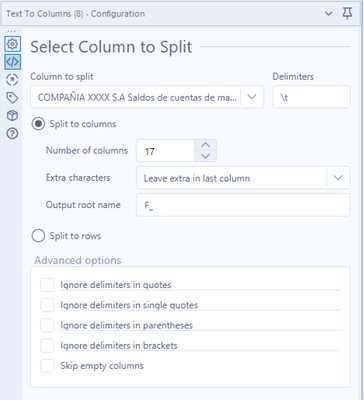Open the Configuration gear tab

[12, 44]
